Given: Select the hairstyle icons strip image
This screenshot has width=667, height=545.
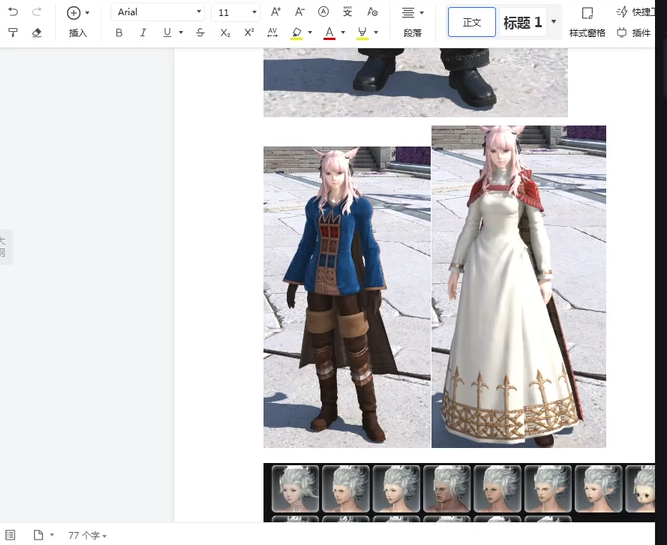Looking at the screenshot, I should point(459,493).
